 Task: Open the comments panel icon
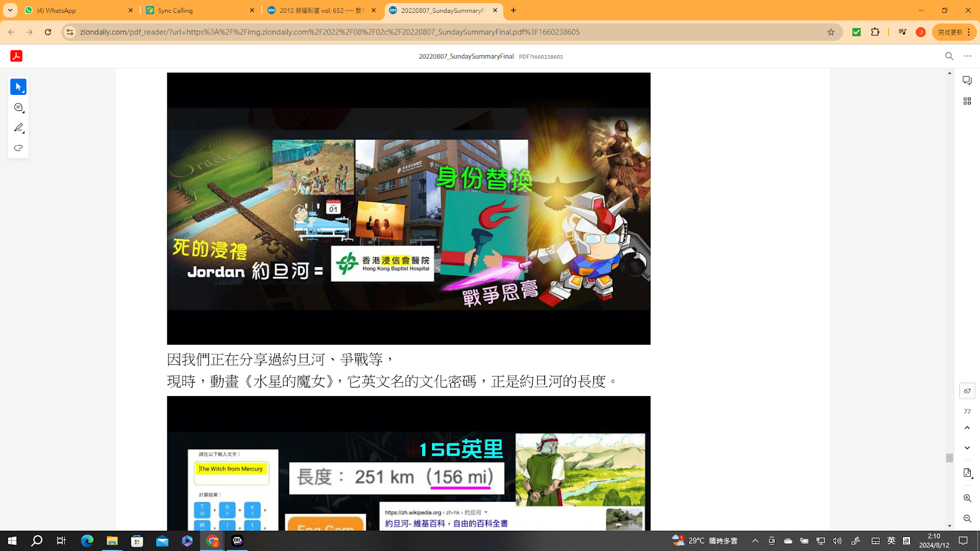pyautogui.click(x=967, y=81)
